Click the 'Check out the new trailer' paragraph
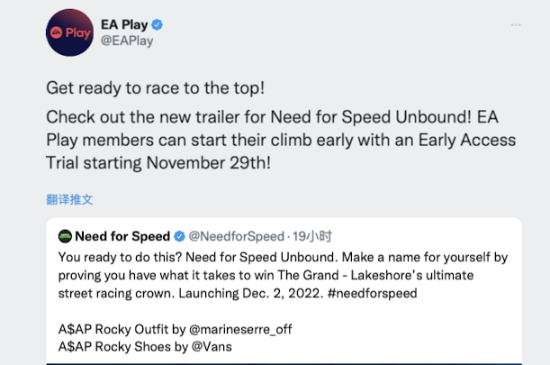 (x=281, y=140)
